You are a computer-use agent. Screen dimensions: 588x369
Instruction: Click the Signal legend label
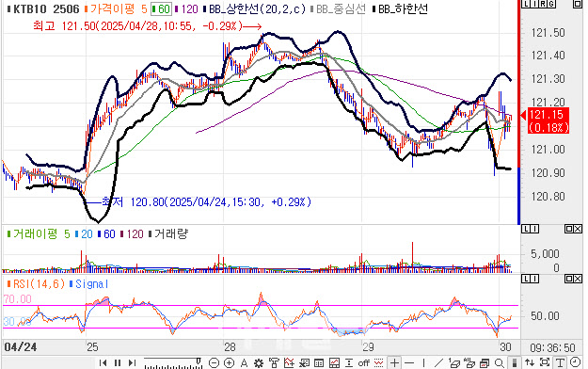[88, 284]
